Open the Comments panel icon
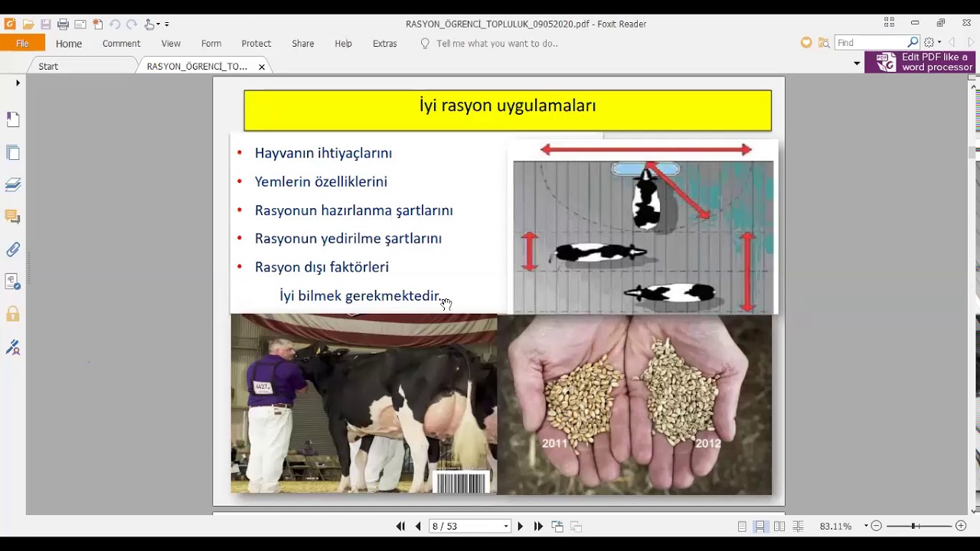Image resolution: width=980 pixels, height=551 pixels. [13, 217]
